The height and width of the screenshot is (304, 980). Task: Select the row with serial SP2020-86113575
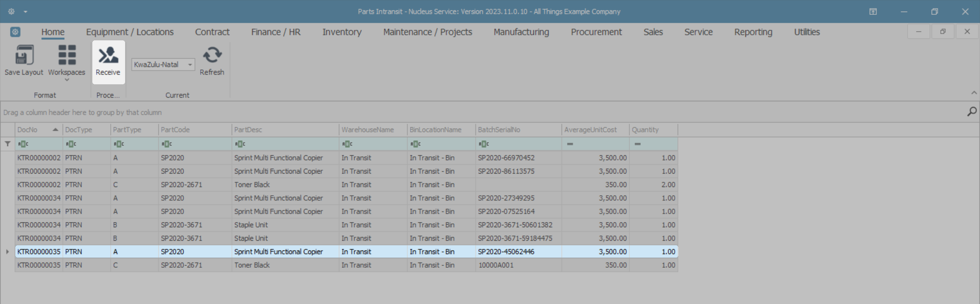(x=346, y=171)
